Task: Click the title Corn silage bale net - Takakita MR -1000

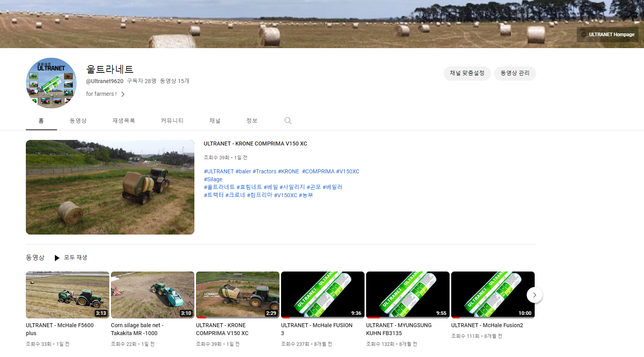Action: coord(137,329)
